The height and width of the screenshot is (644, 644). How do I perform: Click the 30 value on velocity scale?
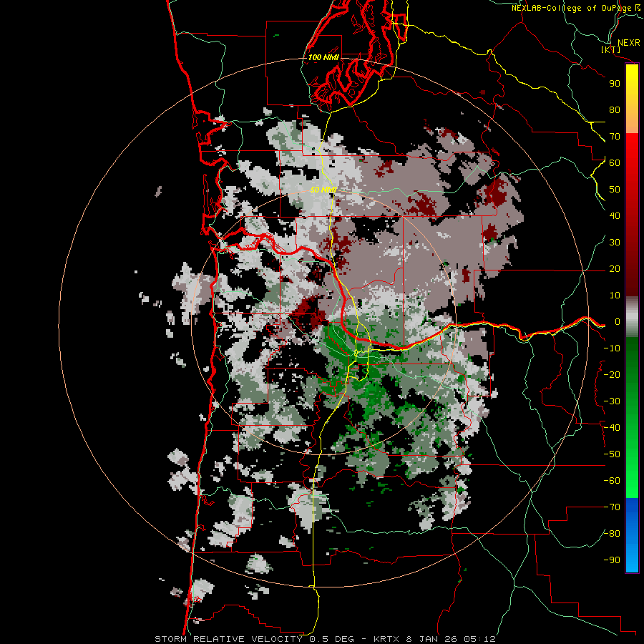(615, 243)
